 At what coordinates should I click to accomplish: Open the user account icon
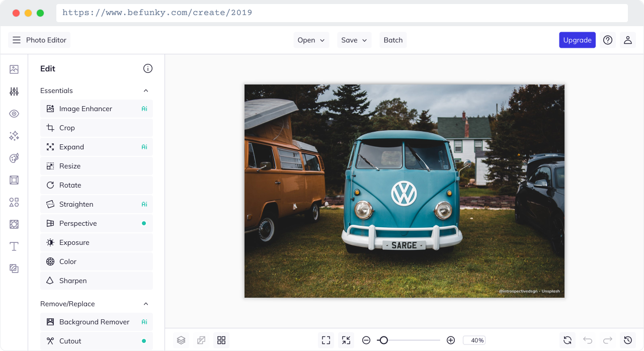(x=628, y=40)
